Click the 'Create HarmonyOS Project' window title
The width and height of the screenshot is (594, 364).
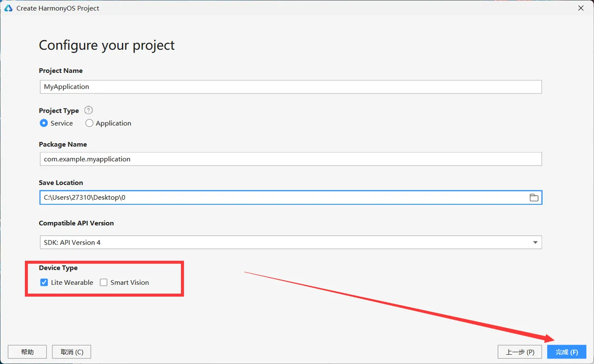(x=58, y=8)
